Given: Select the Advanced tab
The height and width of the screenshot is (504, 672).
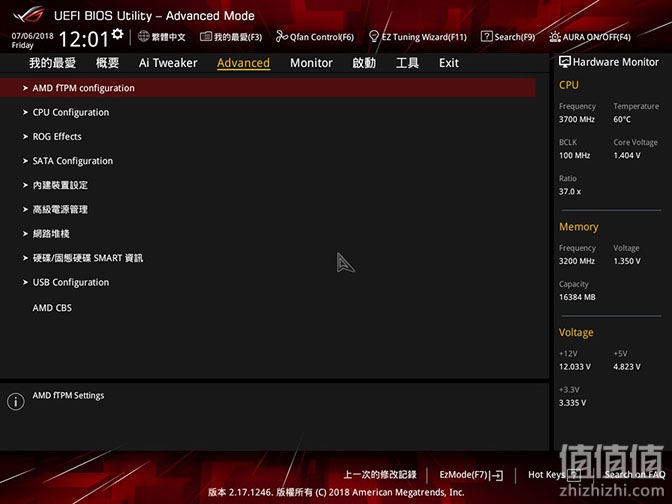Looking at the screenshot, I should (x=243, y=63).
